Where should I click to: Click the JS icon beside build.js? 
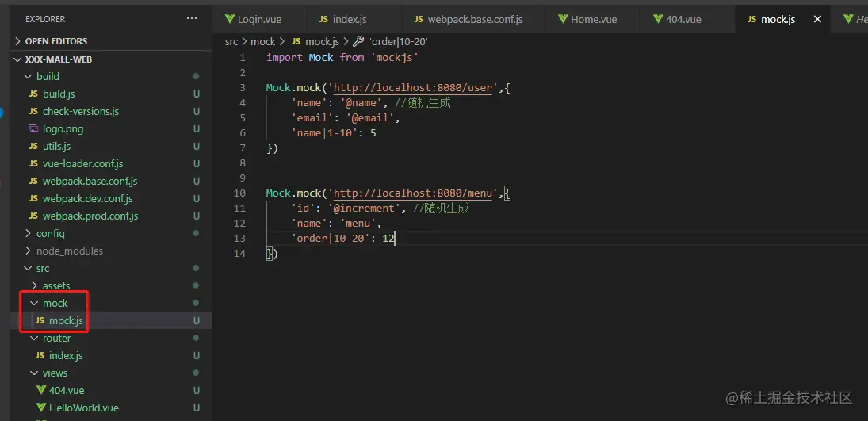pos(33,94)
